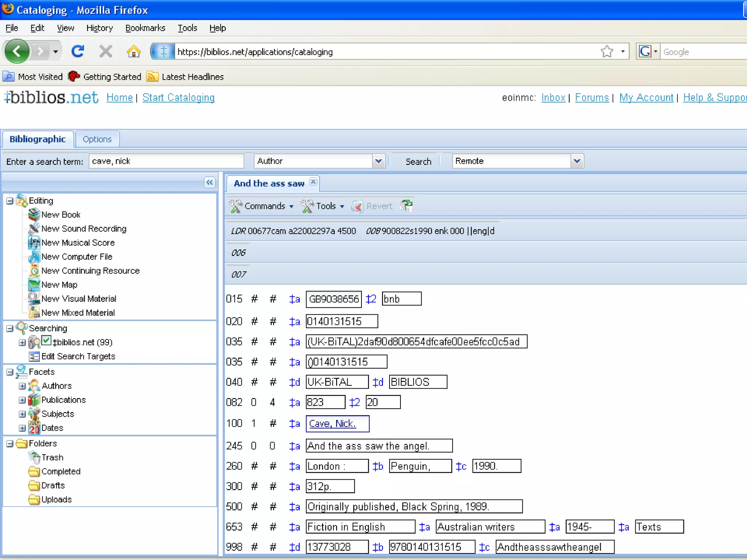Image resolution: width=747 pixels, height=560 pixels.
Task: Open the Trash folder icon
Action: pos(34,457)
